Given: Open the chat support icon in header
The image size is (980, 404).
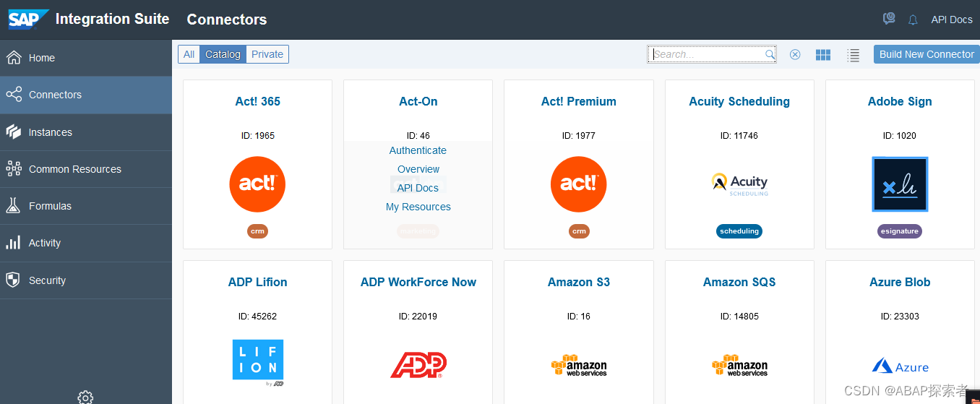Looking at the screenshot, I should coord(889,20).
